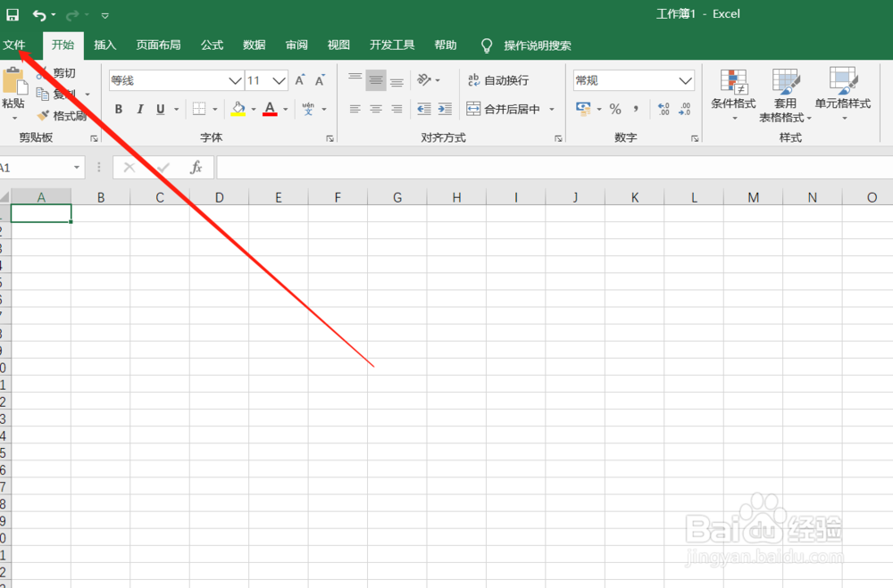The height and width of the screenshot is (588, 893).
Task: Open the 文件 menu
Action: click(x=18, y=45)
